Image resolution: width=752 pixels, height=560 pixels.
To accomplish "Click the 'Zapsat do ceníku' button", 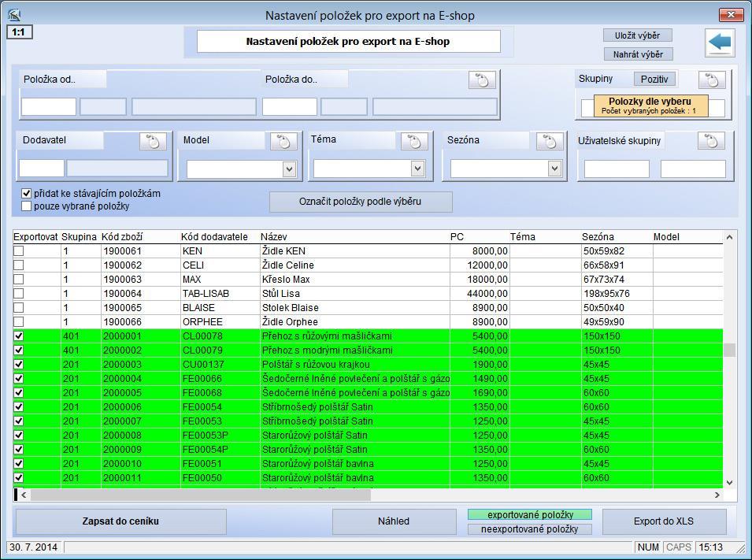I will (120, 521).
